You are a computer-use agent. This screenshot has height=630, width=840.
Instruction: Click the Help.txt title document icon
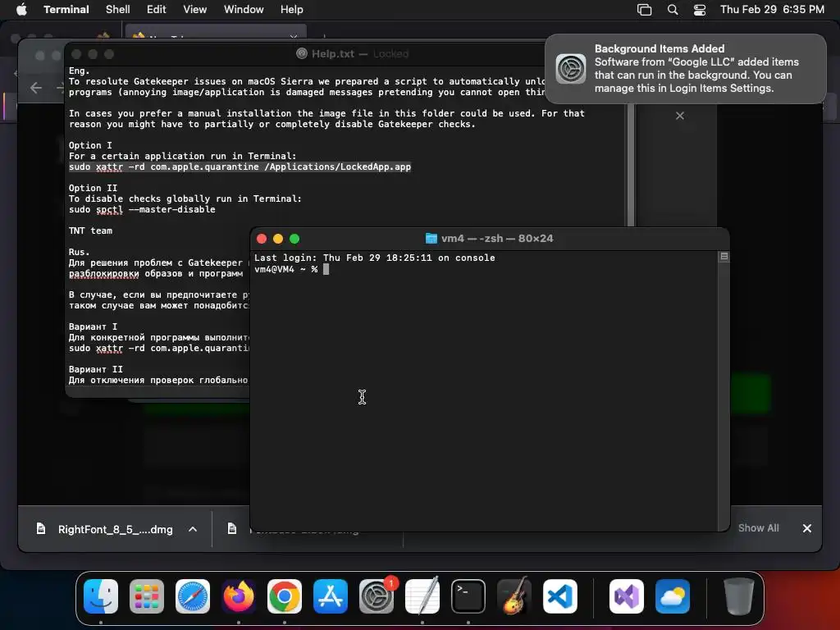point(302,53)
